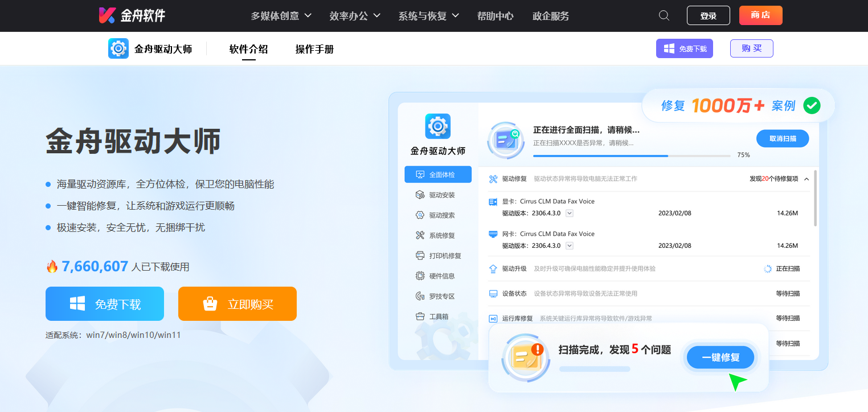This screenshot has height=412, width=868.
Task: Click the 驱动搜索 icon in sidebar
Action: click(420, 215)
